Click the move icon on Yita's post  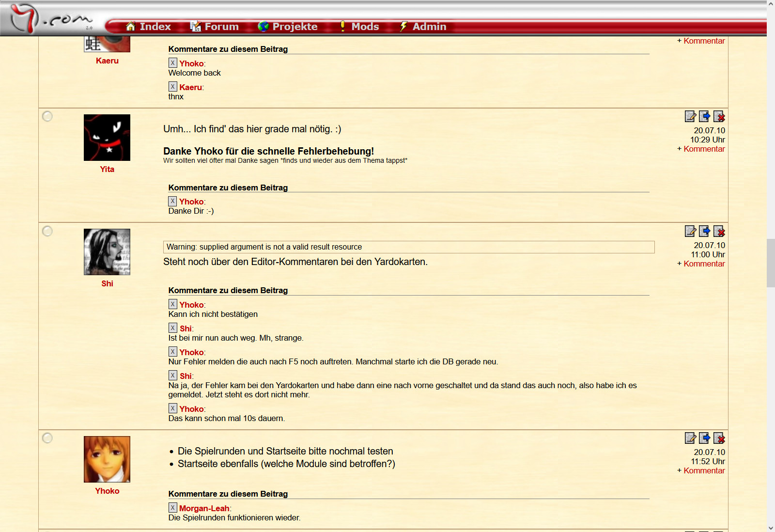(x=705, y=116)
